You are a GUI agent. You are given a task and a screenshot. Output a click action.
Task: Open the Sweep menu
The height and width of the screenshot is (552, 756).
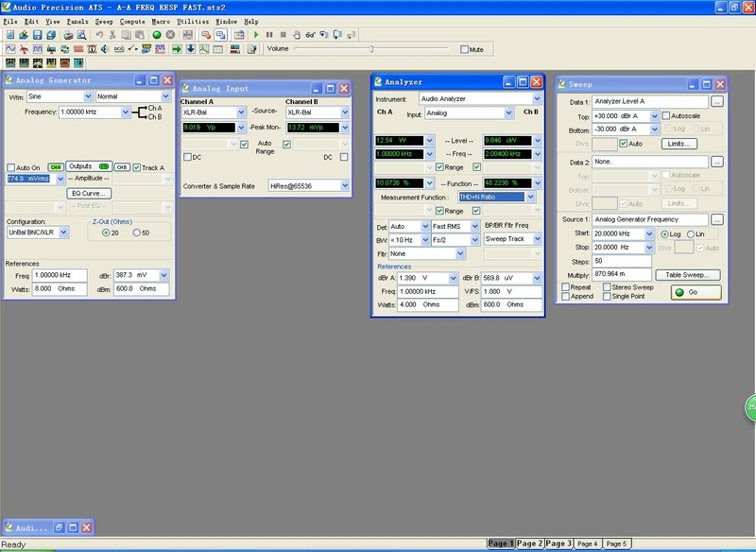[x=104, y=22]
